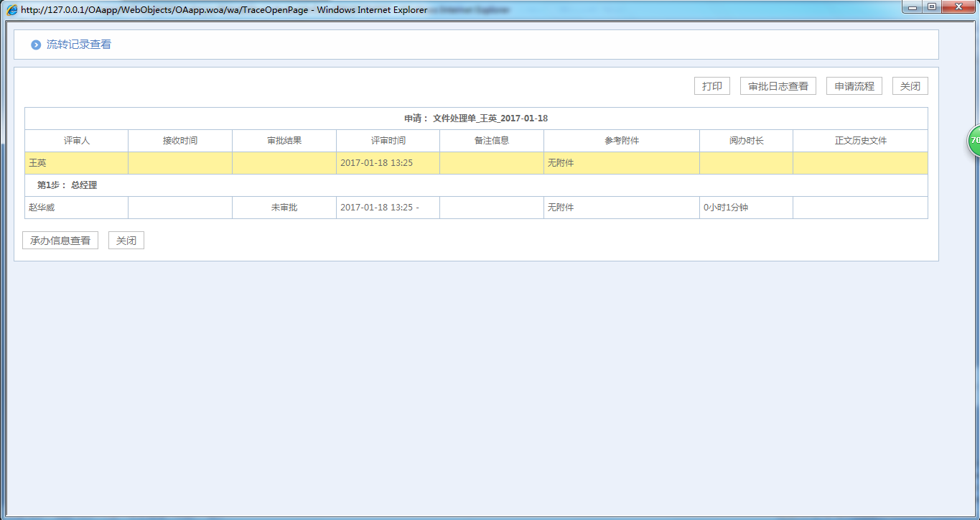Click the 正文历史文件 column header
The width and height of the screenshot is (980, 520).
[860, 141]
